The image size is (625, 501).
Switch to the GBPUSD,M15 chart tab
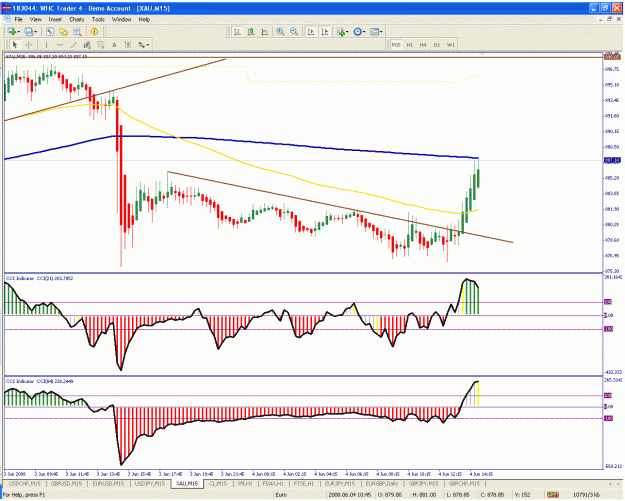point(66,483)
